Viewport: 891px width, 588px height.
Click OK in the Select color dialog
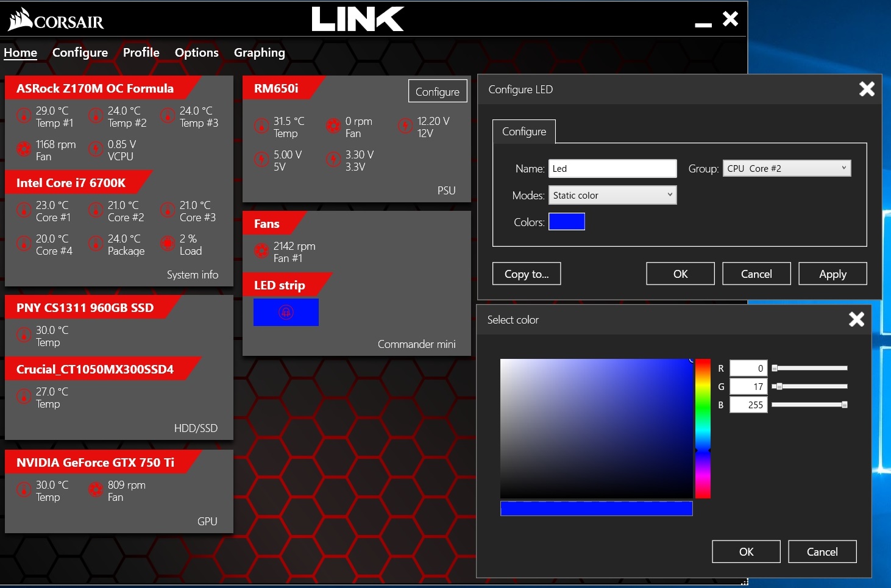click(746, 551)
